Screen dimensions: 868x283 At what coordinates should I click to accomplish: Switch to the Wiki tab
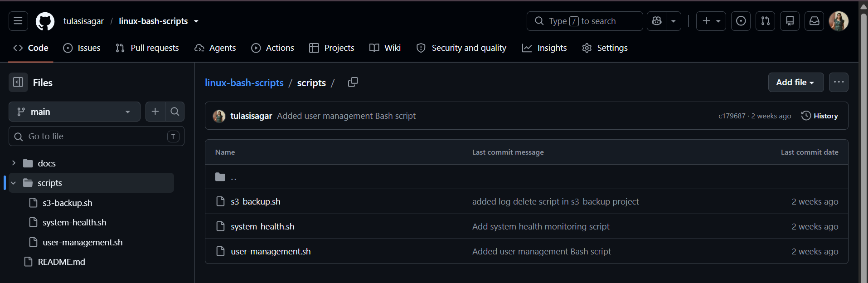pyautogui.click(x=385, y=48)
